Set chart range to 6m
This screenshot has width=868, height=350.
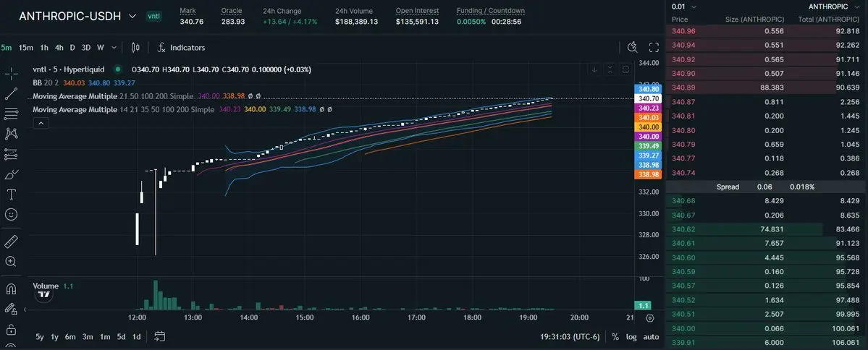(x=69, y=337)
